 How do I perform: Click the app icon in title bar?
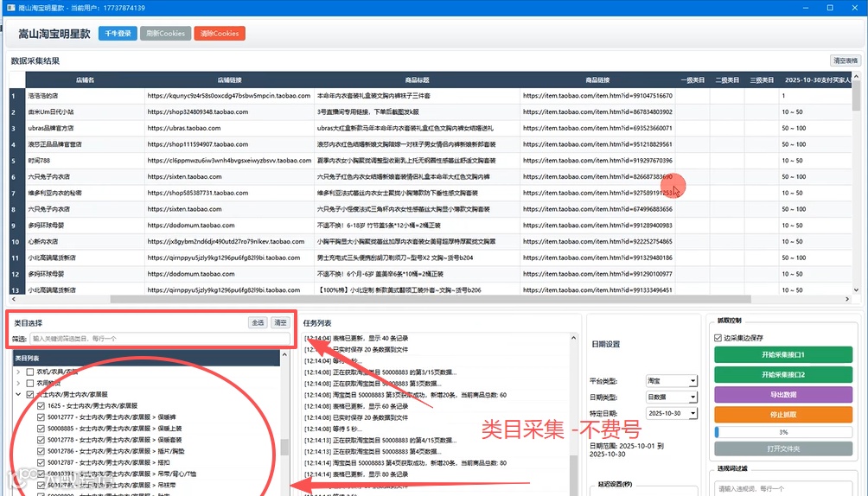[x=10, y=8]
